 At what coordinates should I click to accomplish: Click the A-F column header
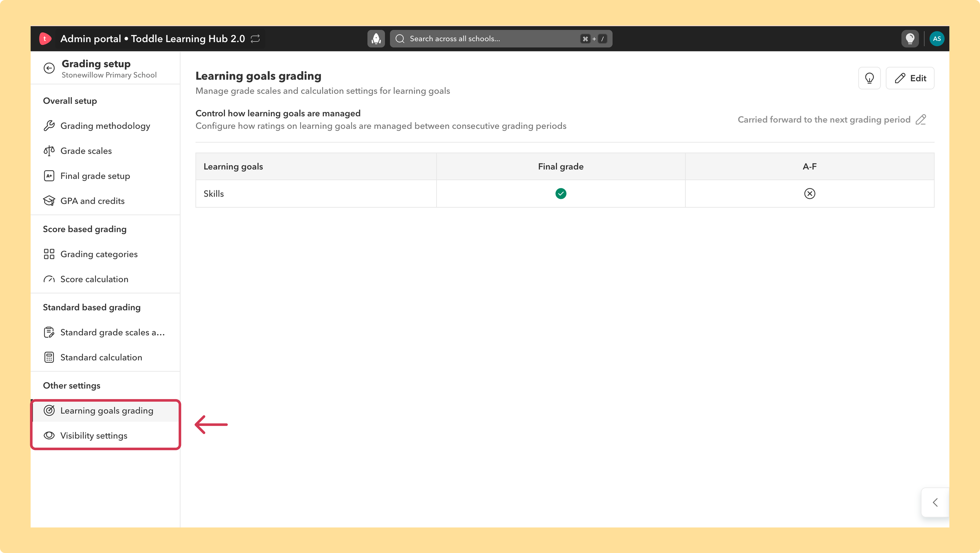(x=809, y=167)
